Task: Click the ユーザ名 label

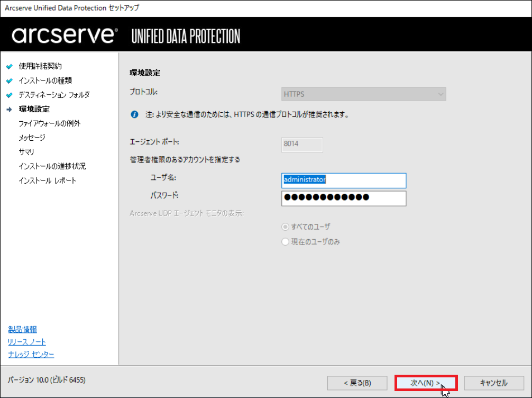Action: point(163,177)
